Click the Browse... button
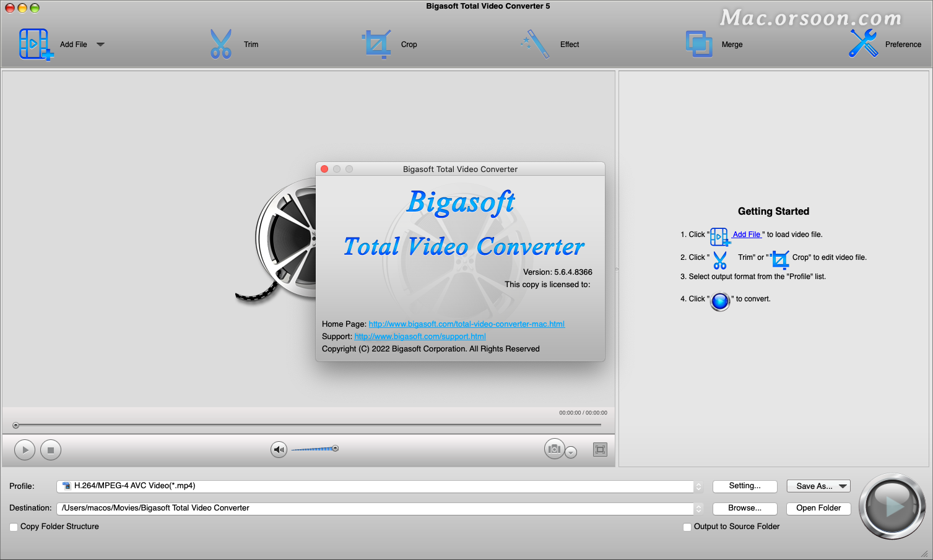The image size is (933, 560). (x=745, y=509)
